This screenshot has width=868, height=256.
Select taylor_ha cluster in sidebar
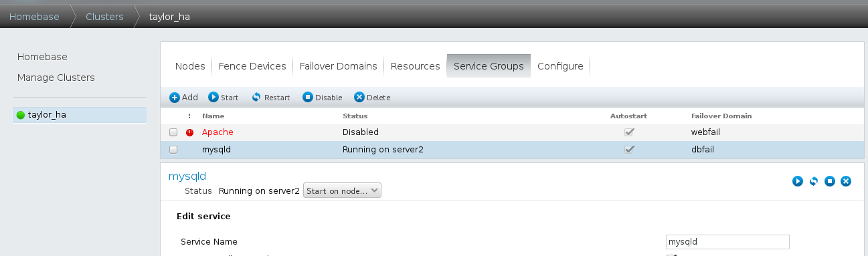(80, 115)
